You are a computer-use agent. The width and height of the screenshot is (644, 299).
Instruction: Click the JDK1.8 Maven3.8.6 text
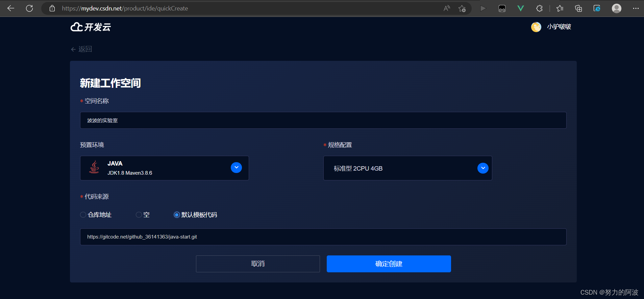tap(130, 173)
